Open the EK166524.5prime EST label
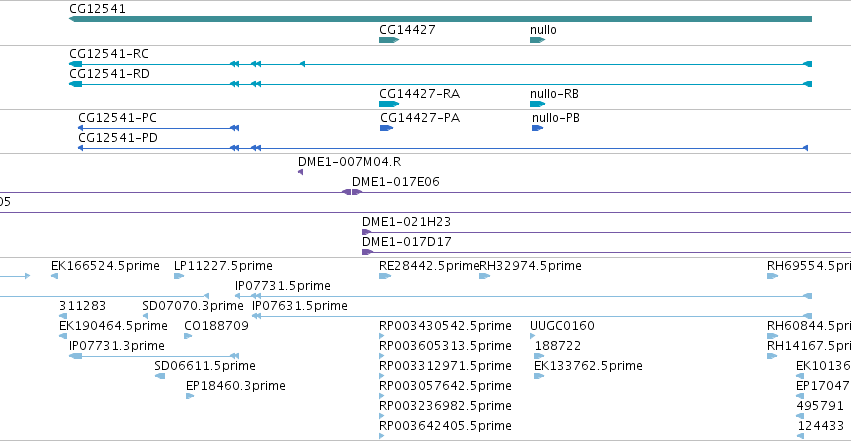This screenshot has height=441, width=851. click(105, 266)
